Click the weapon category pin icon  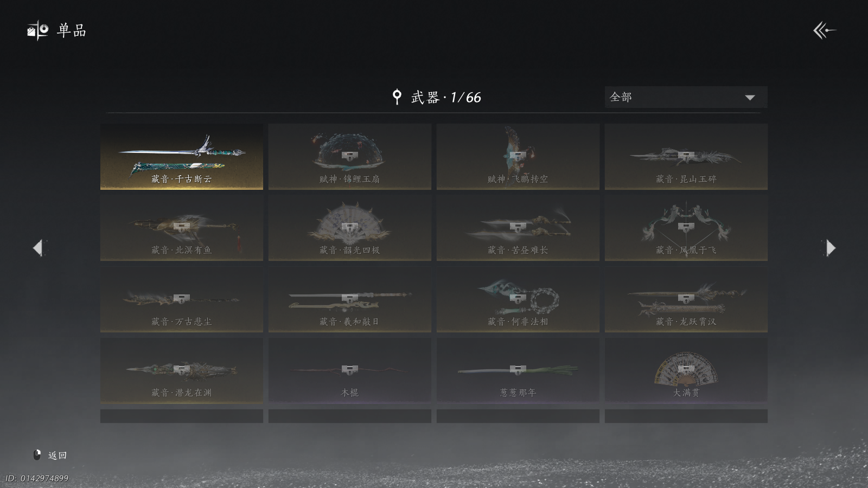coord(397,97)
